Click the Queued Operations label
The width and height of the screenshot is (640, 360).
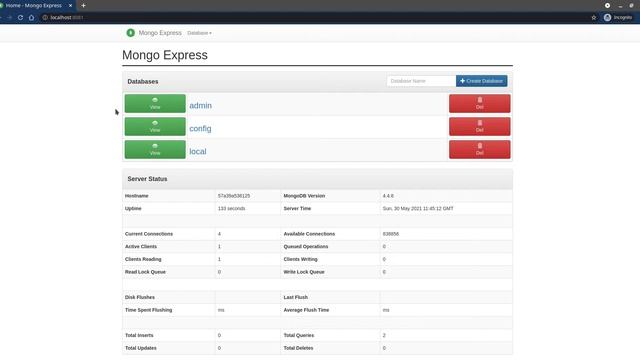click(306, 247)
